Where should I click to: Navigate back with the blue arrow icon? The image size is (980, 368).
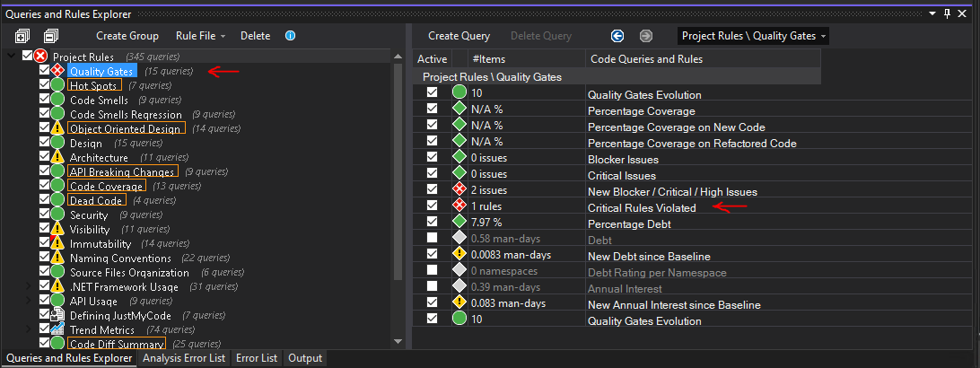tap(617, 36)
